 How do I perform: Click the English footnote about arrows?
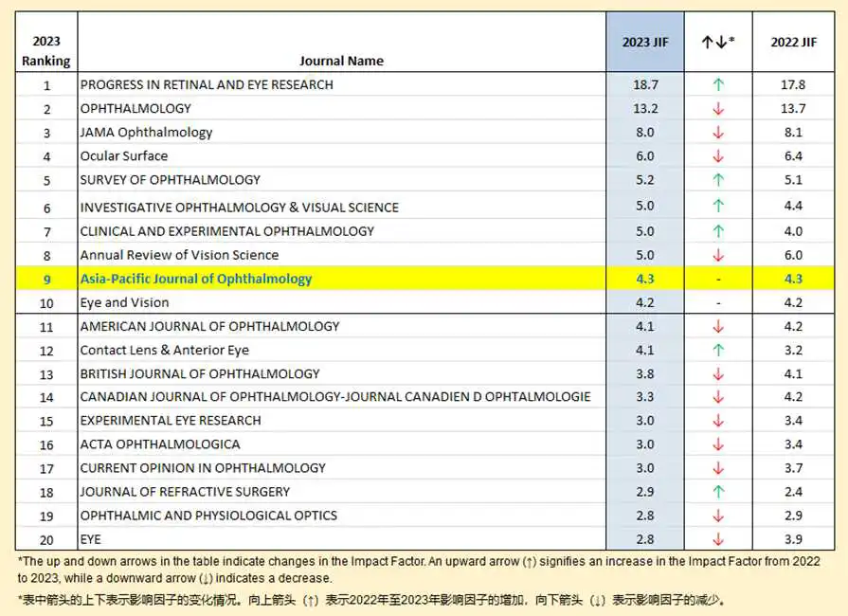[x=419, y=570]
